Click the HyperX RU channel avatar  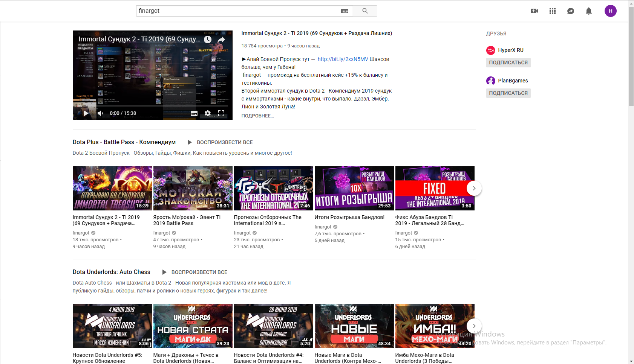491,50
